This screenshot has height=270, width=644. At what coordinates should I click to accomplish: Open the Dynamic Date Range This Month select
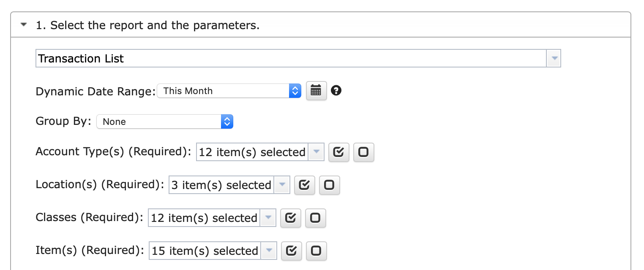pyautogui.click(x=229, y=91)
